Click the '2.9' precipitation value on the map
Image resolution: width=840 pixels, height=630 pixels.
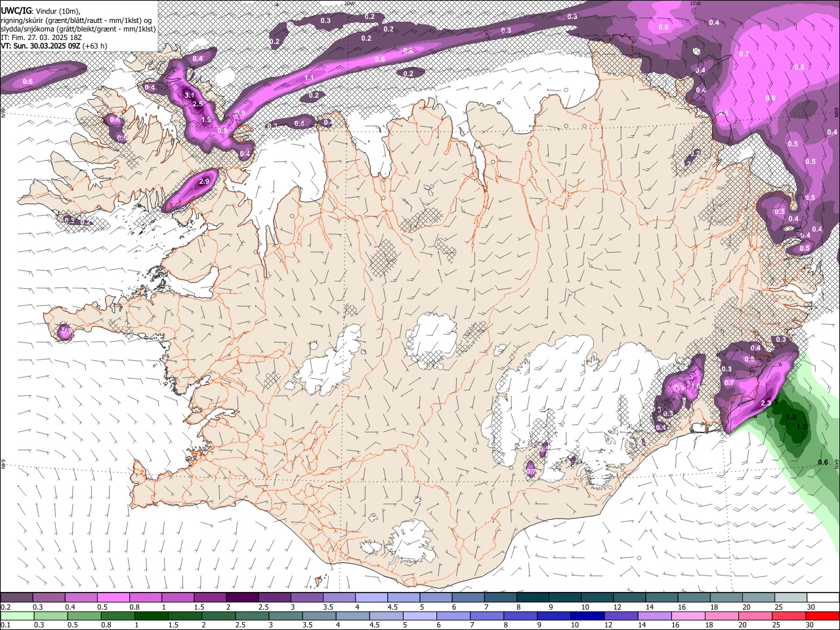click(203, 181)
